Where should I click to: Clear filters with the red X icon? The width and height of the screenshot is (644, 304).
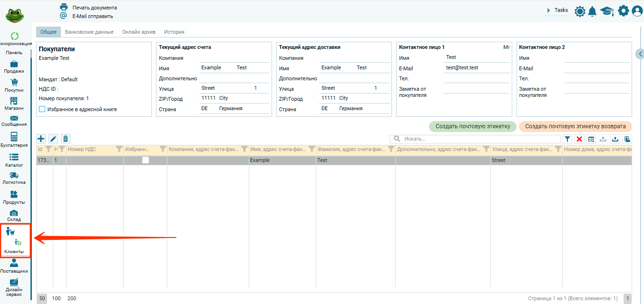(x=579, y=139)
